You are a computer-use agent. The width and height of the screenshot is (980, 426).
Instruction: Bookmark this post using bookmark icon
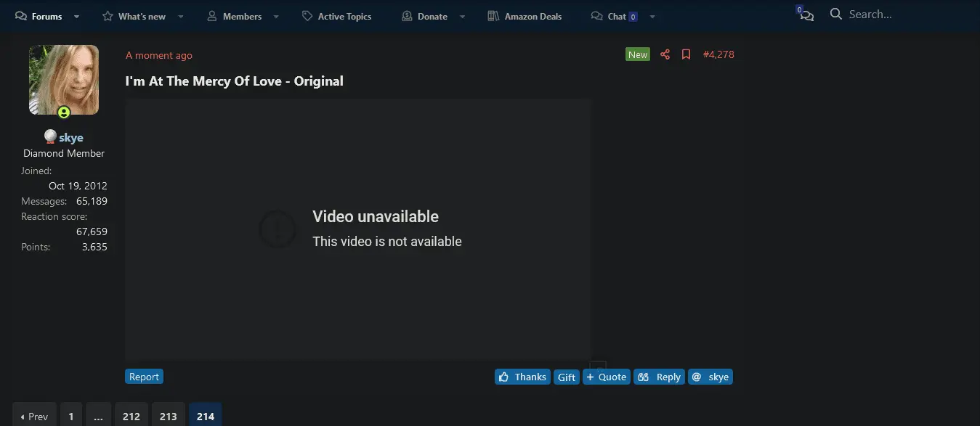point(686,54)
